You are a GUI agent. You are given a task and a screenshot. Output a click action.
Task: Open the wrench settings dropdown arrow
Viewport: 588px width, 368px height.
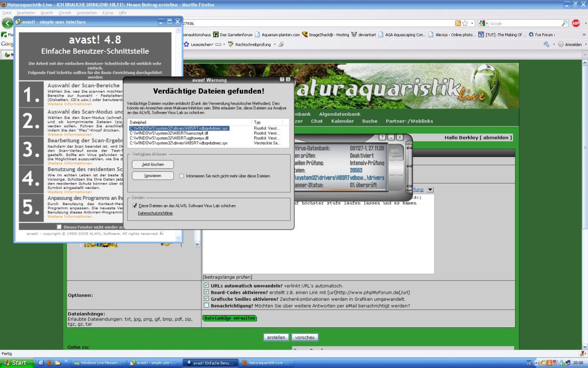tap(553, 44)
